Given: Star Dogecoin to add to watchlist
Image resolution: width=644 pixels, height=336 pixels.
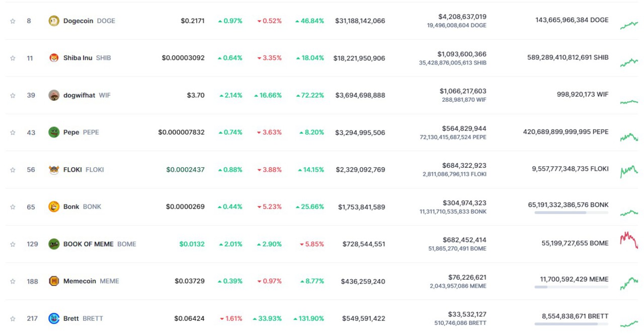Looking at the screenshot, I should 13,21.
